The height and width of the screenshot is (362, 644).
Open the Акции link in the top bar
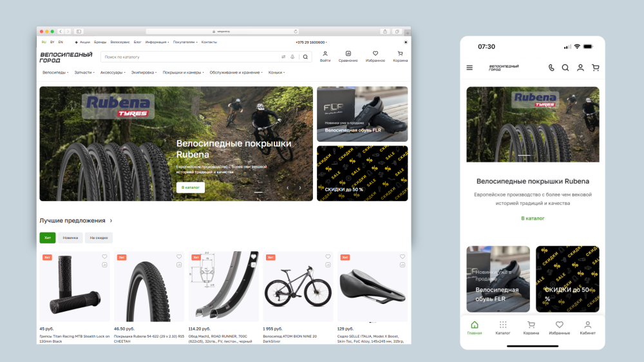point(82,43)
